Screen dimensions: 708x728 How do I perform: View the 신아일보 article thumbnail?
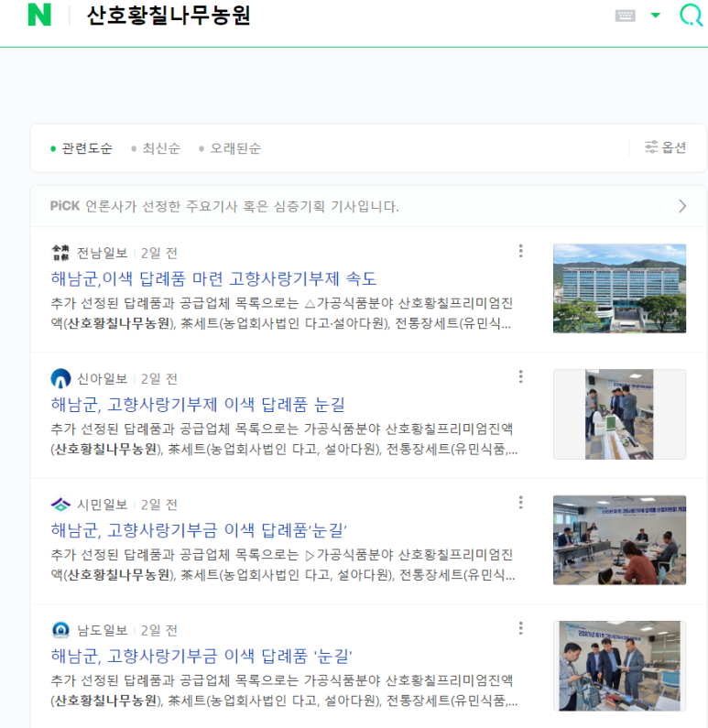(619, 414)
